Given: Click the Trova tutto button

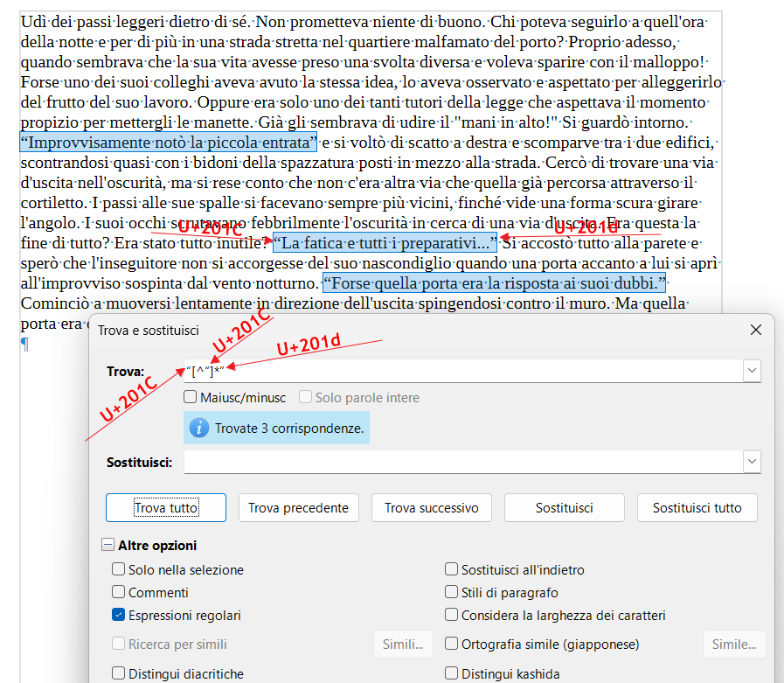Looking at the screenshot, I should coord(166,508).
